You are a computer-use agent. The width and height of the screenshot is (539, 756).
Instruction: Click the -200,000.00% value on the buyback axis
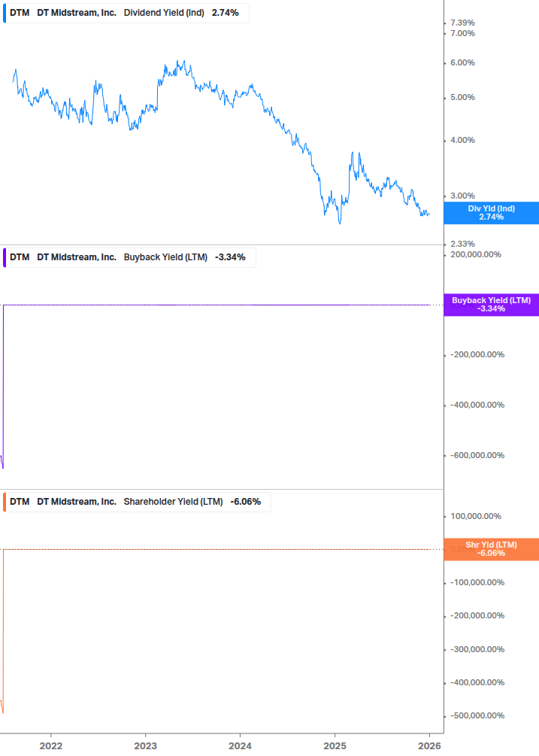point(477,355)
